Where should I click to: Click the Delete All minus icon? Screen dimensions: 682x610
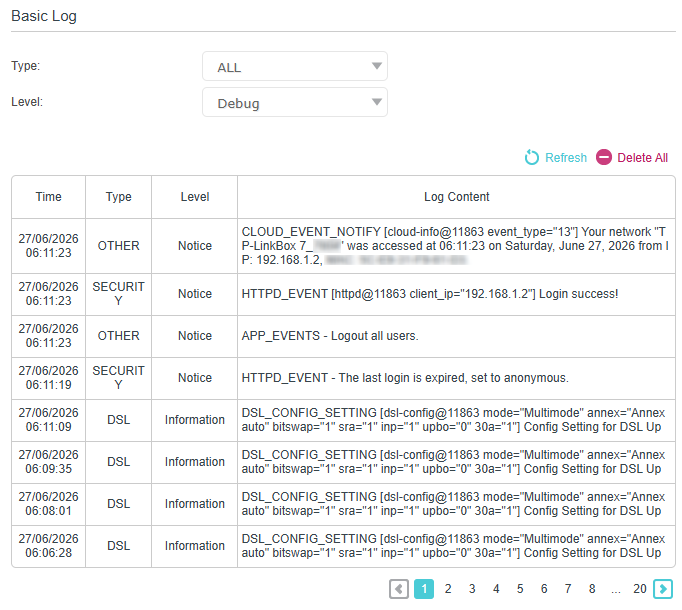pos(604,157)
